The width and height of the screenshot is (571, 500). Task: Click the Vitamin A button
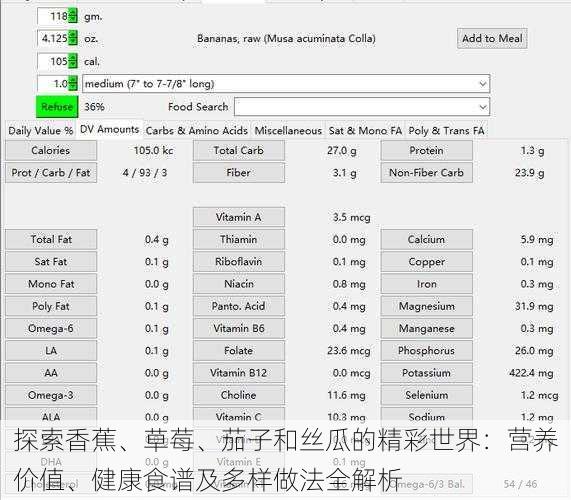point(239,217)
